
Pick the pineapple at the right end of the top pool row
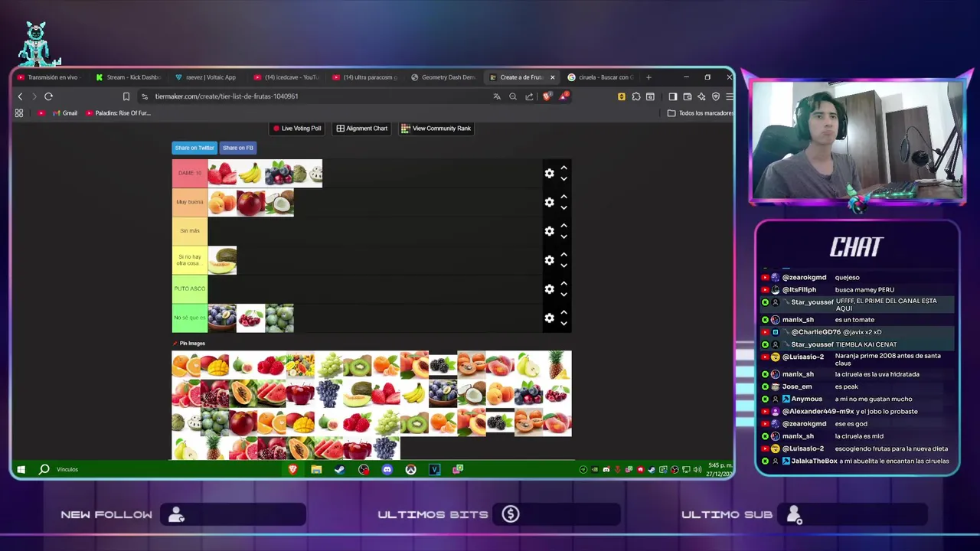pyautogui.click(x=557, y=365)
